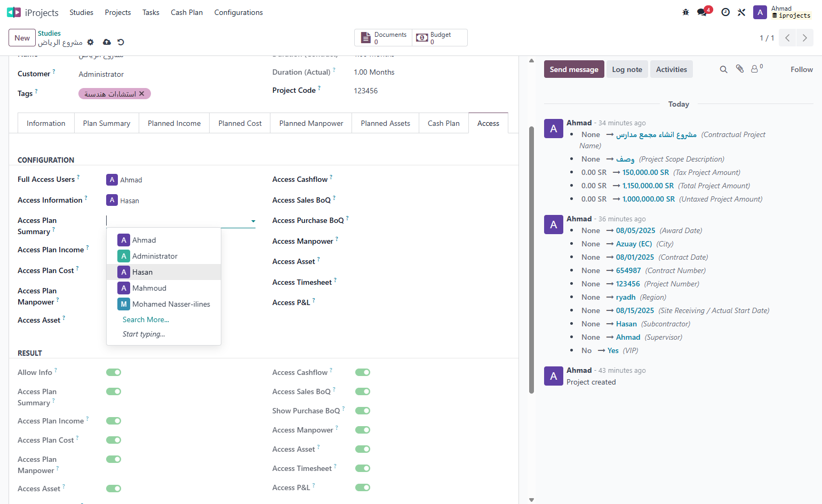Toggle Access Sales BoQ result switch
The width and height of the screenshot is (822, 504).
(363, 391)
